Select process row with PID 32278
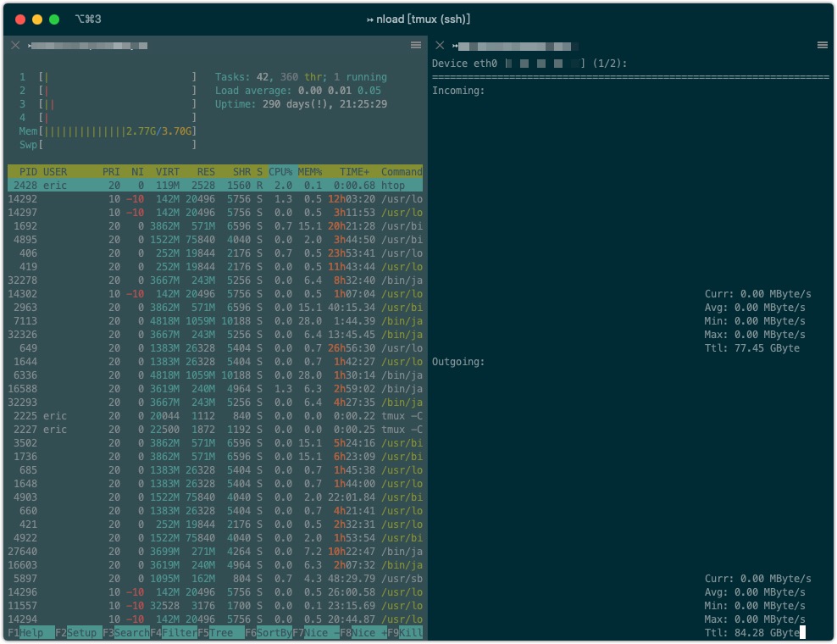 215,280
